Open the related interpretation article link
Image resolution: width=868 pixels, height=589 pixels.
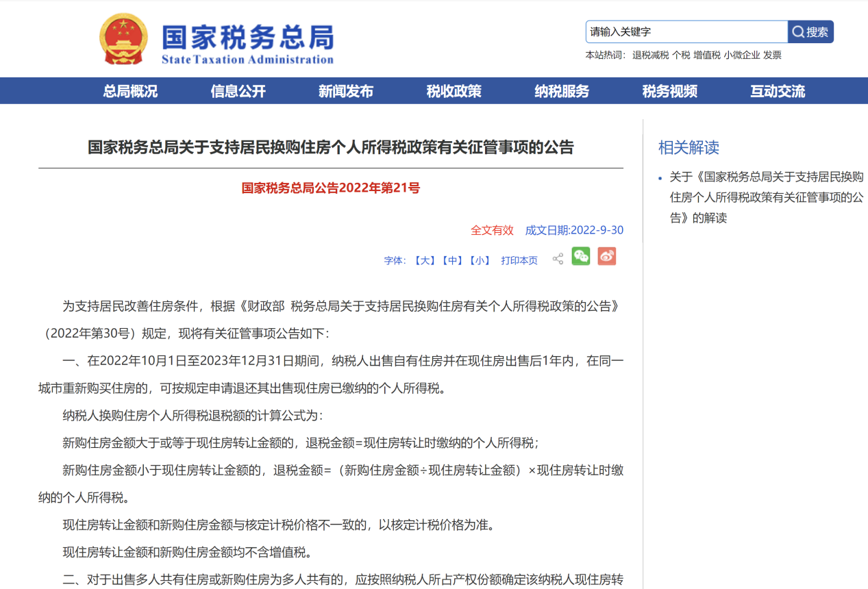click(x=766, y=197)
